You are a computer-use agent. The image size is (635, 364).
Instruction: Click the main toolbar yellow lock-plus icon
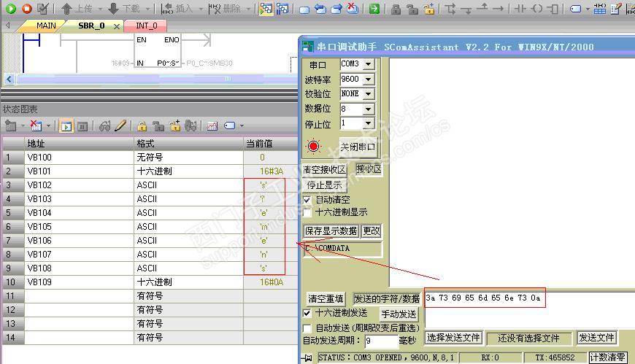coord(429,9)
